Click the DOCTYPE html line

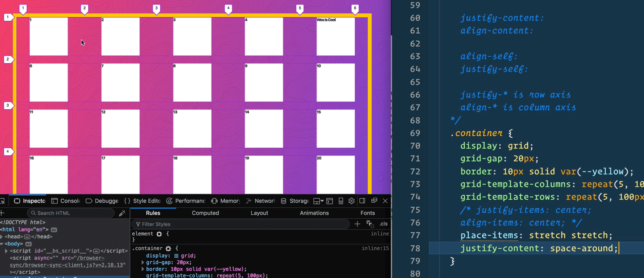tap(23, 222)
